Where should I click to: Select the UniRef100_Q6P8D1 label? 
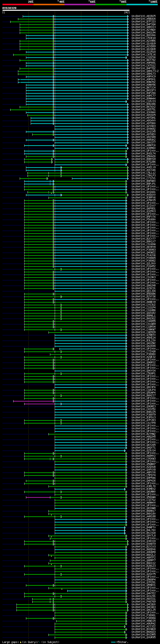tap(143, 208)
